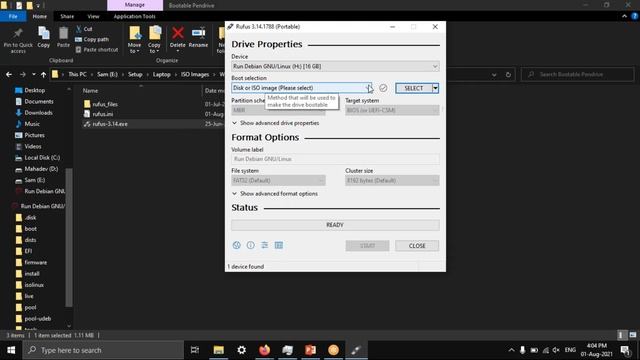Image resolution: width=640 pixels, height=360 pixels.
Task: Click CLOSE button in Rufus
Action: point(417,246)
